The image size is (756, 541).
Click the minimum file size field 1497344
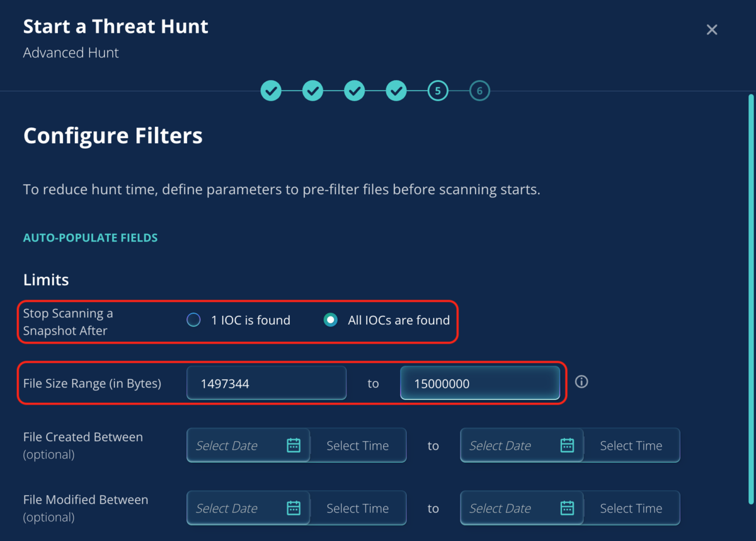click(x=266, y=383)
